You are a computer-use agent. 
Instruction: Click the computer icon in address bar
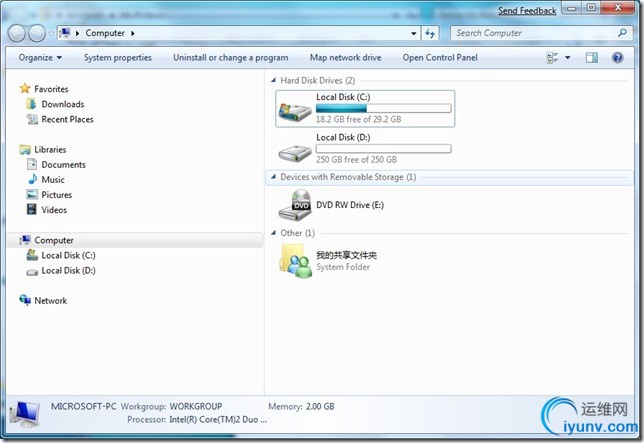[64, 33]
